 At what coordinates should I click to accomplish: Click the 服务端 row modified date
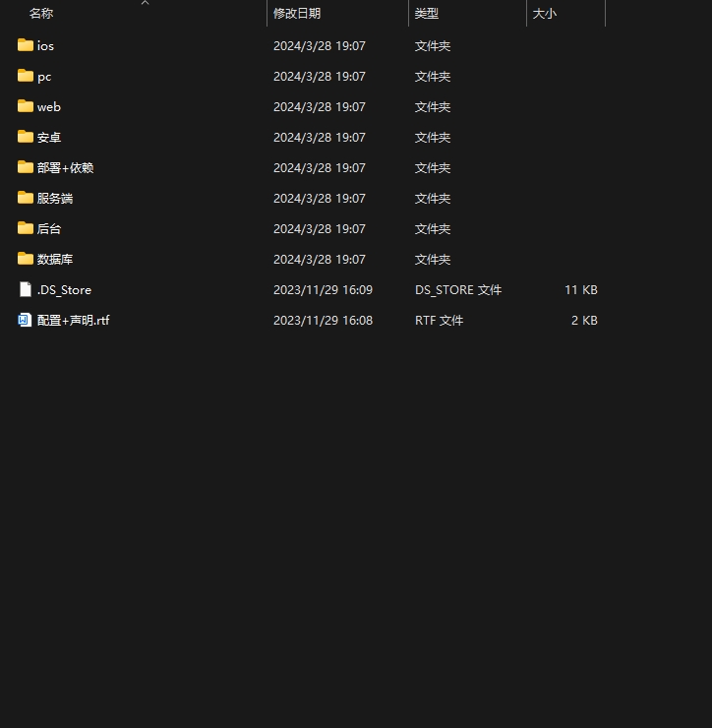[320, 199]
